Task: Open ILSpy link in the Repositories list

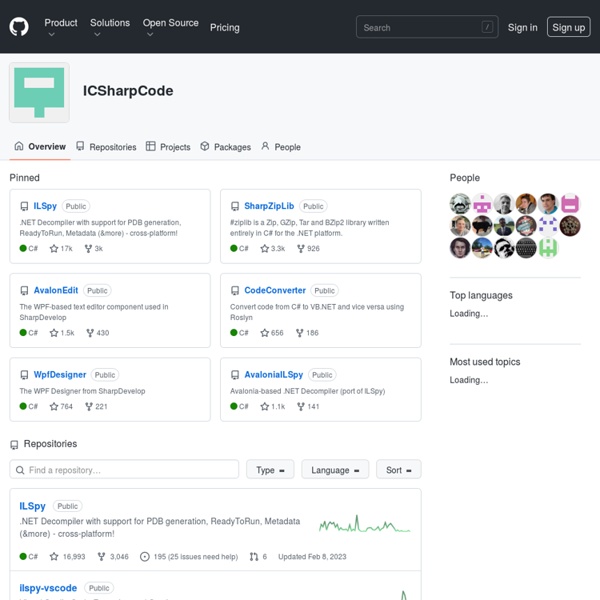Action: 32,506
